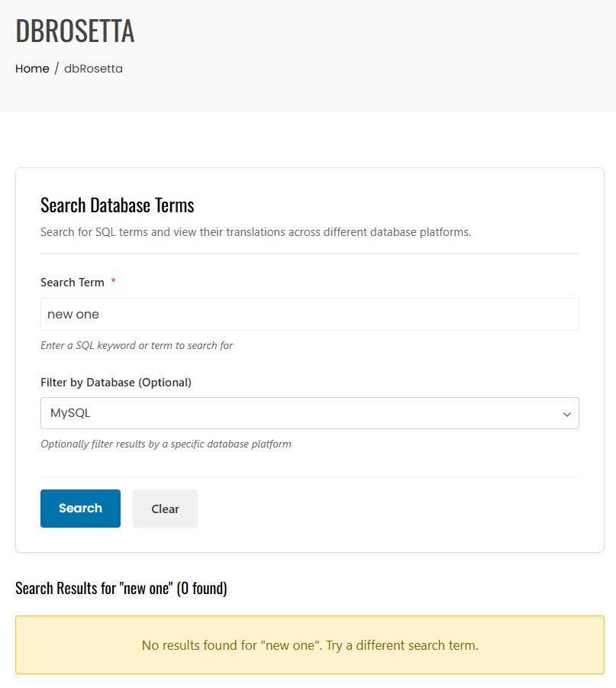Click the 'Optionally filter results' hint text

[x=166, y=444]
